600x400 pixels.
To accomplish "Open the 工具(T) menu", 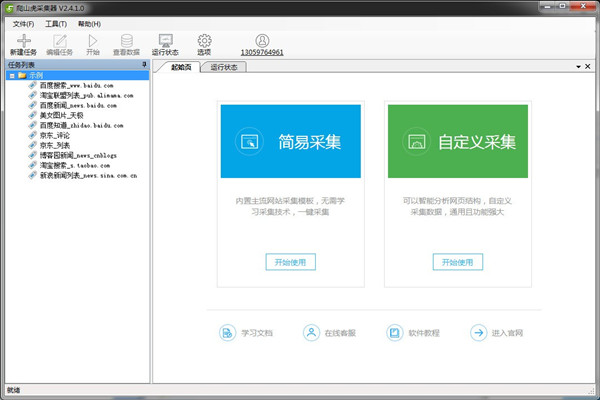I will [56, 23].
